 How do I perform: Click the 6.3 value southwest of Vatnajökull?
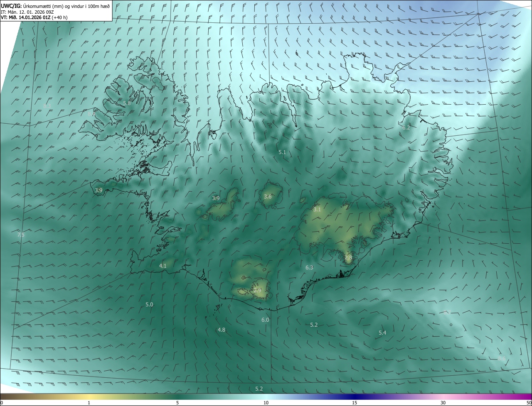tap(309, 268)
